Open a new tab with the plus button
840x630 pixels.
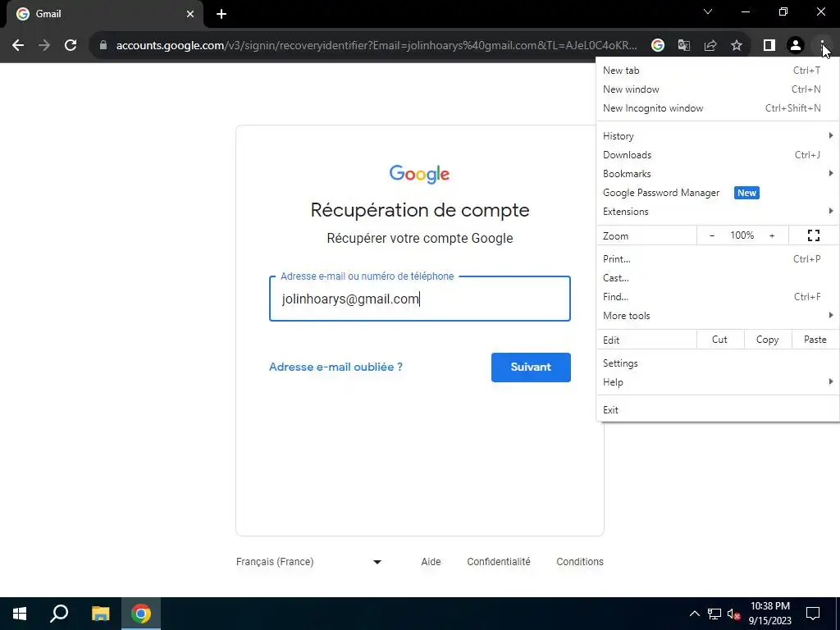click(x=221, y=14)
